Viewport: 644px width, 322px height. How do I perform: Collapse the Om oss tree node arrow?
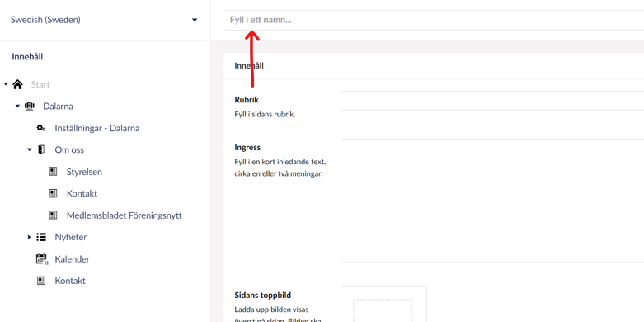pyautogui.click(x=30, y=149)
